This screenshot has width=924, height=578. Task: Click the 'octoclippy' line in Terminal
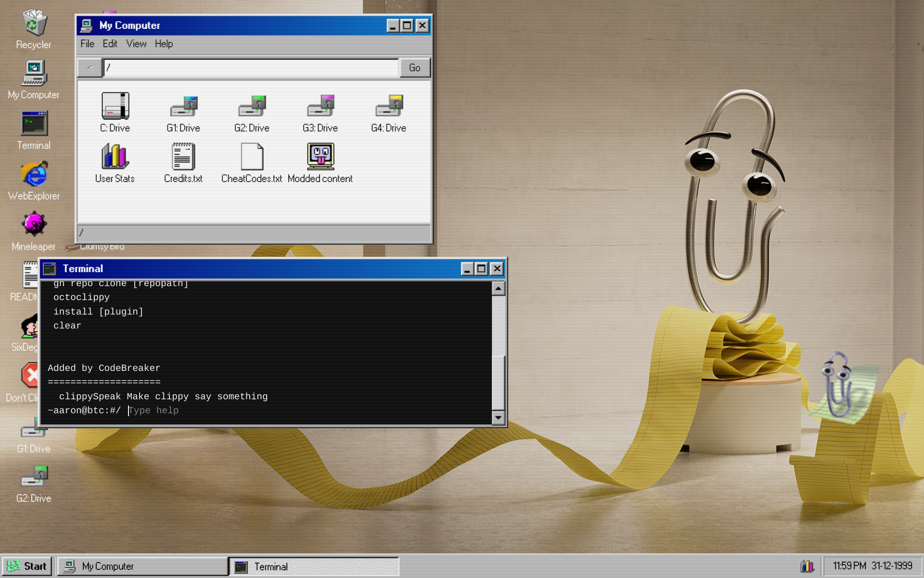(81, 297)
